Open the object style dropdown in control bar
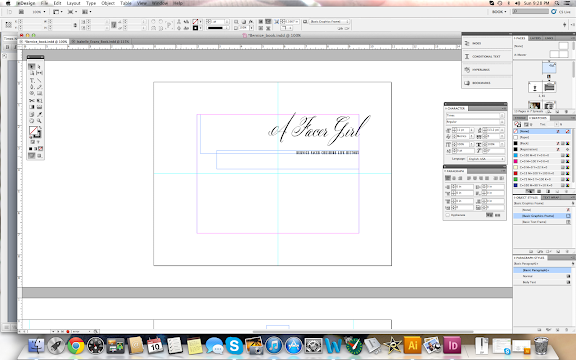 coord(330,22)
